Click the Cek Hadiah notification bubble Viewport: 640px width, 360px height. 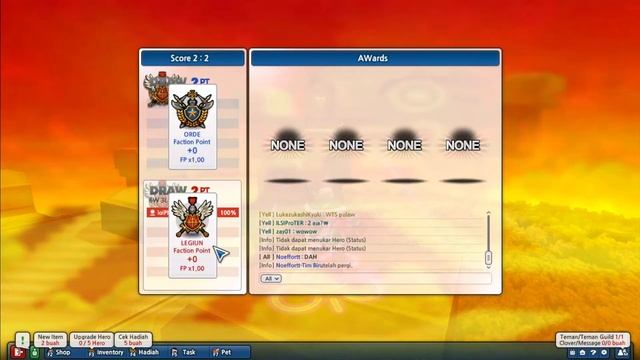tap(133, 340)
